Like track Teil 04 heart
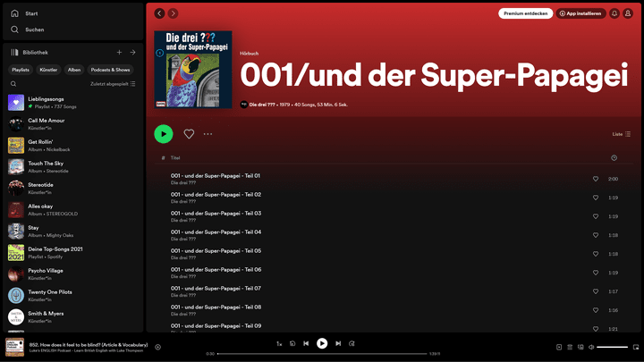 coord(596,235)
